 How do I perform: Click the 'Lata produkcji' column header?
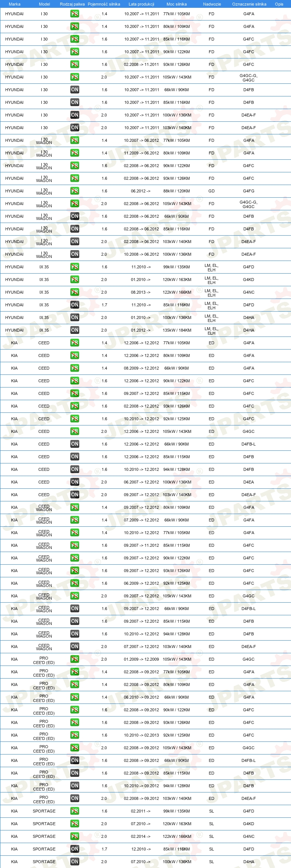(x=141, y=4)
